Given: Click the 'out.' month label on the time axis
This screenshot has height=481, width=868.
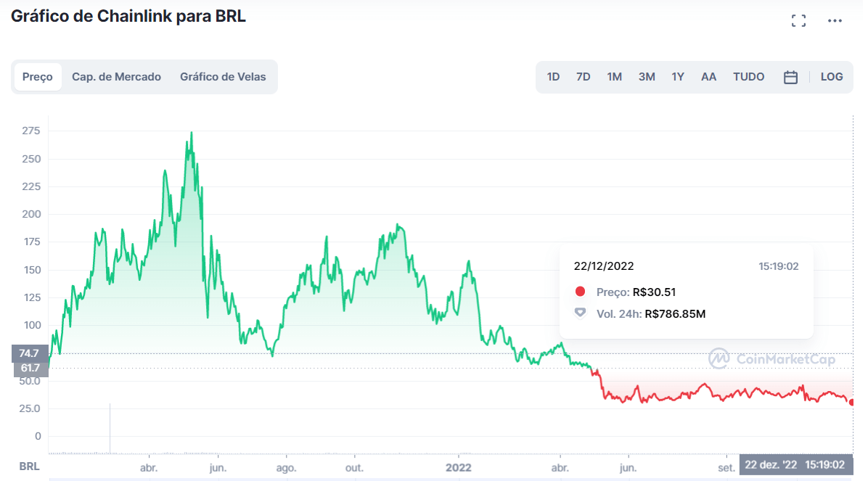Looking at the screenshot, I should [x=354, y=468].
